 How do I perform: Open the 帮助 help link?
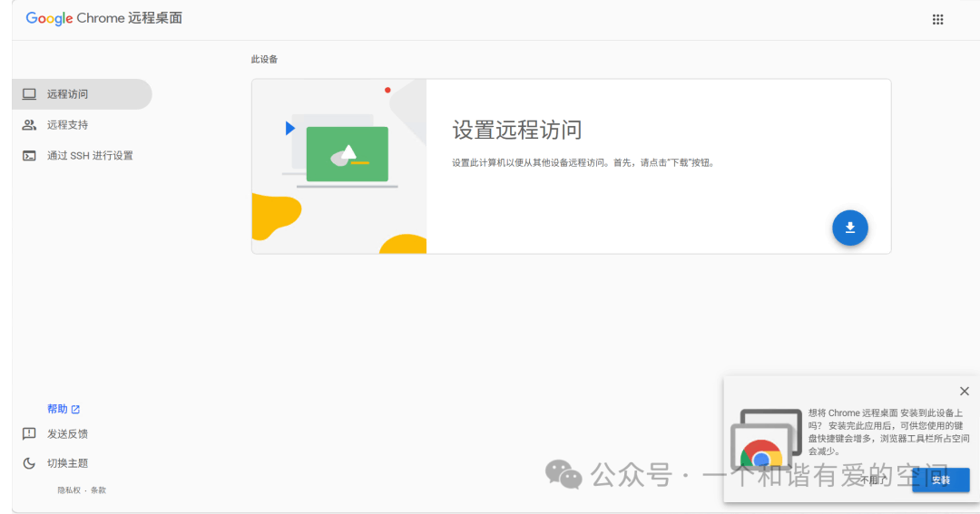tap(57, 409)
